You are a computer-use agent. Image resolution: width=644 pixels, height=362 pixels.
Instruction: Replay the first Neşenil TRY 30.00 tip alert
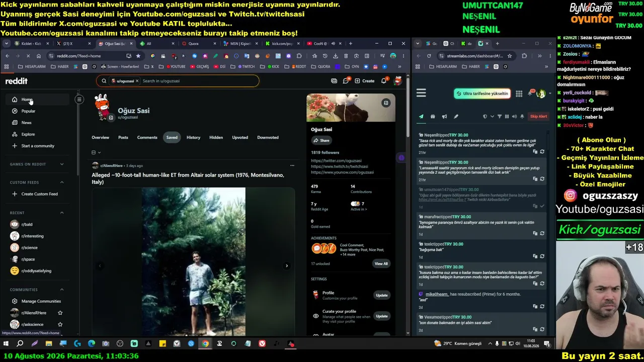pos(542,151)
